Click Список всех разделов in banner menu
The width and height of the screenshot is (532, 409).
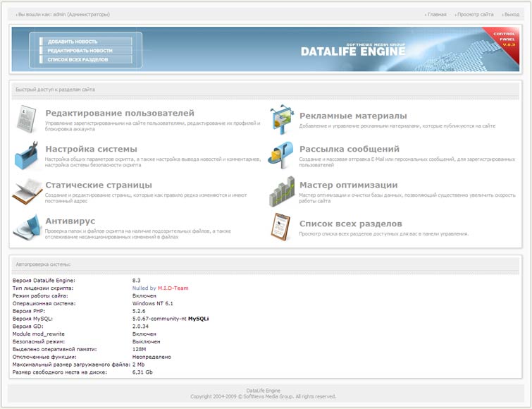[86, 59]
